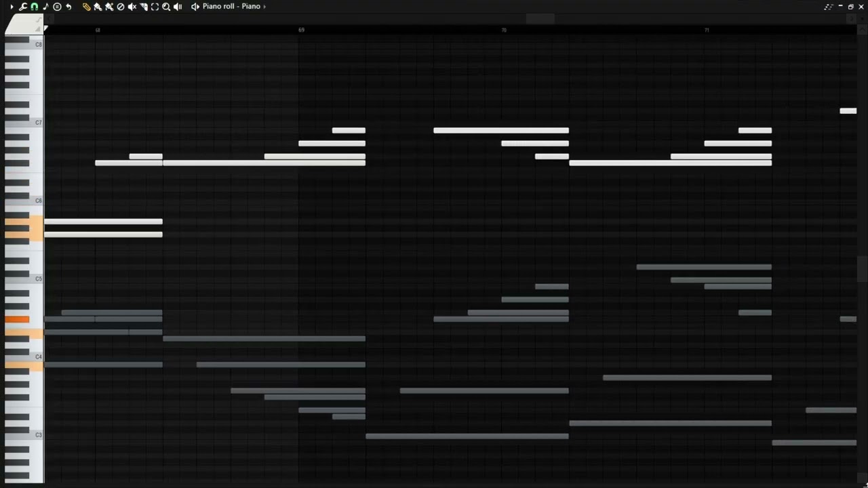Viewport: 868px width, 488px height.
Task: Click the detach window icon in title bar
Action: pyautogui.click(x=829, y=7)
